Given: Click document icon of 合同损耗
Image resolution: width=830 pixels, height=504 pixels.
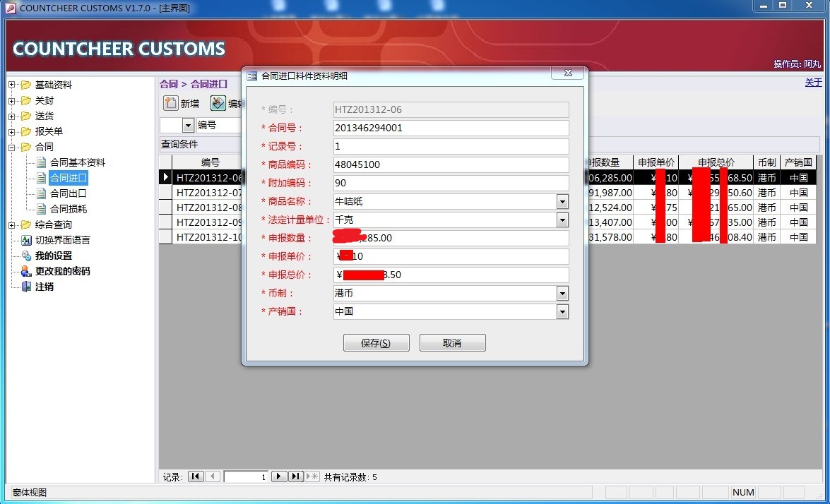Looking at the screenshot, I should (x=41, y=209).
